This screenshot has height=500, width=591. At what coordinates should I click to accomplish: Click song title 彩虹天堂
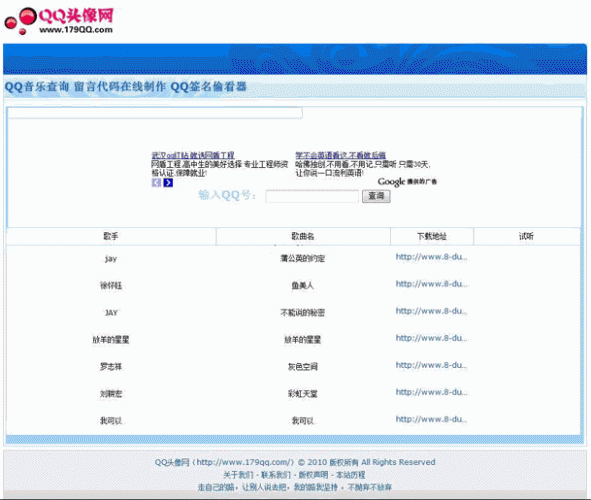(x=303, y=394)
